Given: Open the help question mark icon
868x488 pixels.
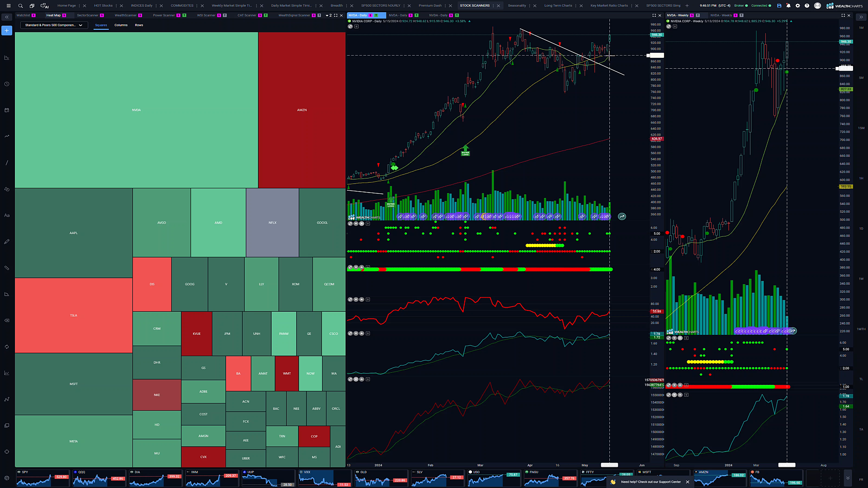Looking at the screenshot, I should (807, 6).
